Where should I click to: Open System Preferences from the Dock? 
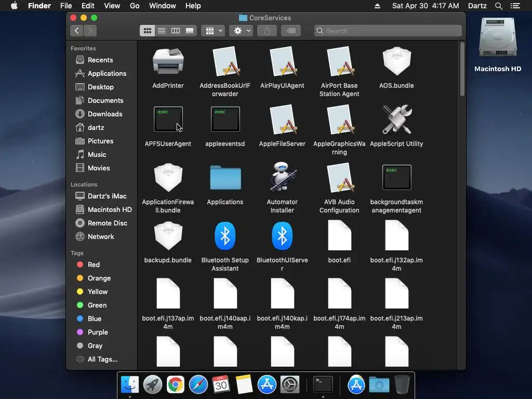click(x=290, y=385)
